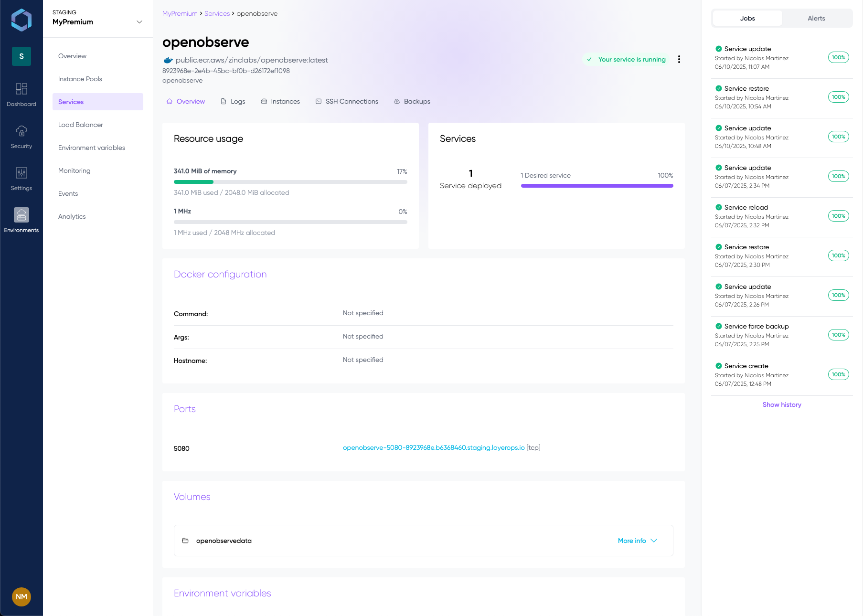Click green check icon on Service create job
863x616 pixels.
pos(718,366)
